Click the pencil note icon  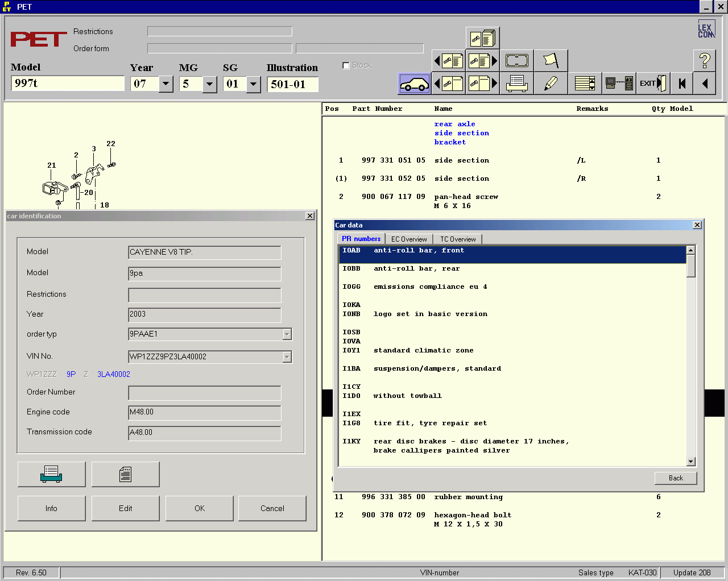[551, 84]
